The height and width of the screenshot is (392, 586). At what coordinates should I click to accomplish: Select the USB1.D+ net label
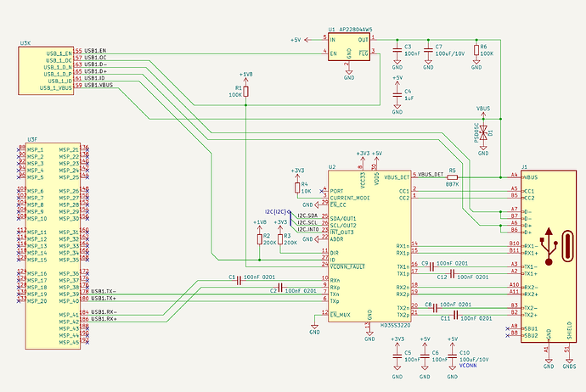tap(95, 71)
